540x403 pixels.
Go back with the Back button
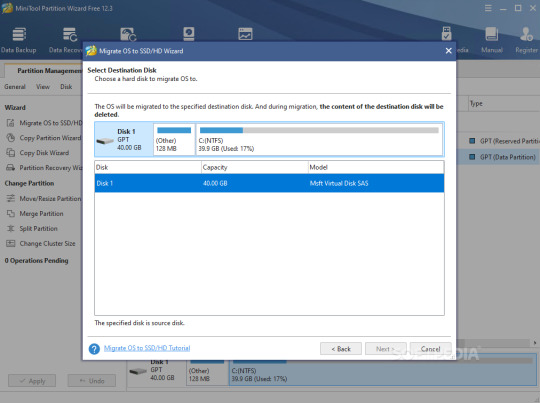click(341, 349)
